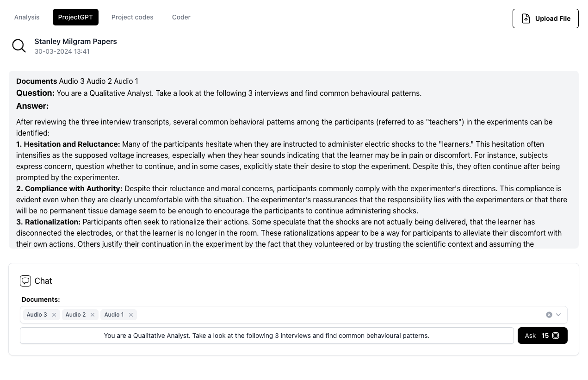
Task: Click the chat question input field
Action: (266, 336)
